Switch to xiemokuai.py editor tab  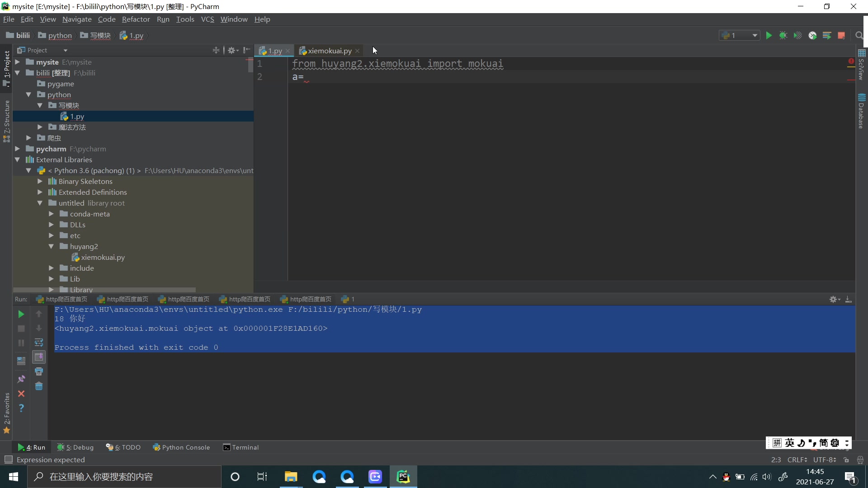(x=330, y=51)
